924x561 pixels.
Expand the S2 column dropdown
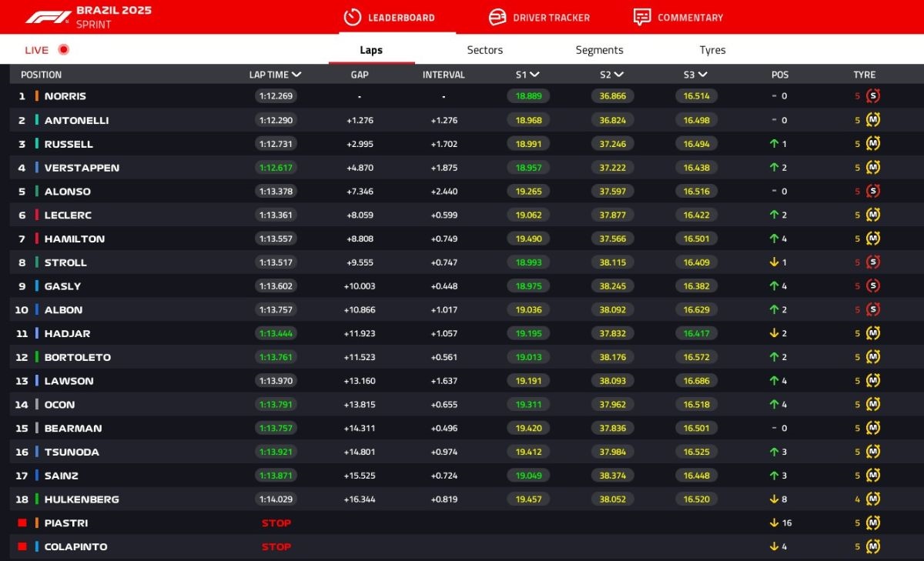coord(618,75)
